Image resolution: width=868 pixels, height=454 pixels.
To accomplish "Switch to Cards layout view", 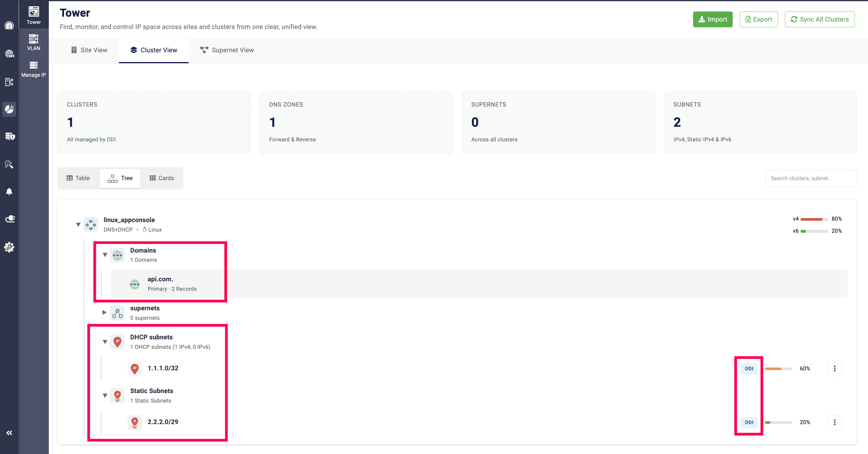I will 162,178.
